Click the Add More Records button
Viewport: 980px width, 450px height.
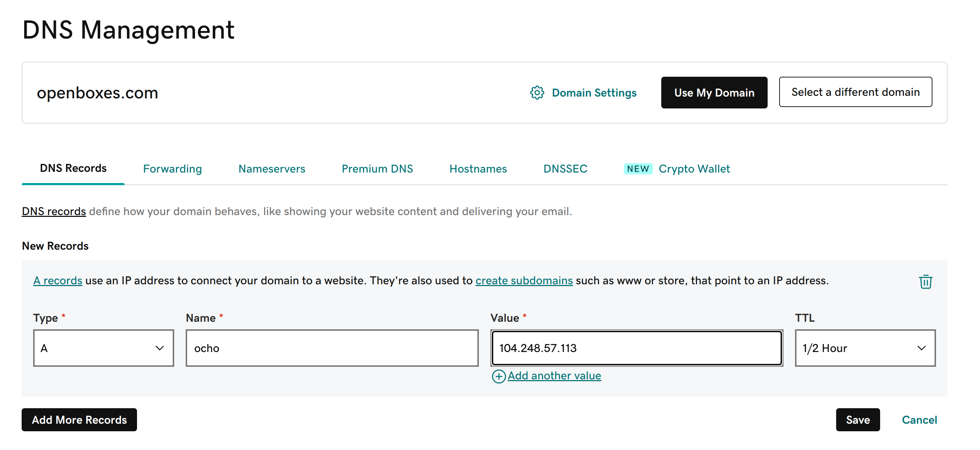79,420
